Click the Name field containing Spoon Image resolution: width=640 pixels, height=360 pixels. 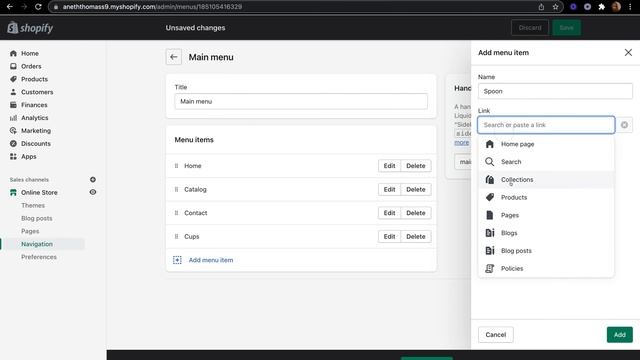[555, 91]
